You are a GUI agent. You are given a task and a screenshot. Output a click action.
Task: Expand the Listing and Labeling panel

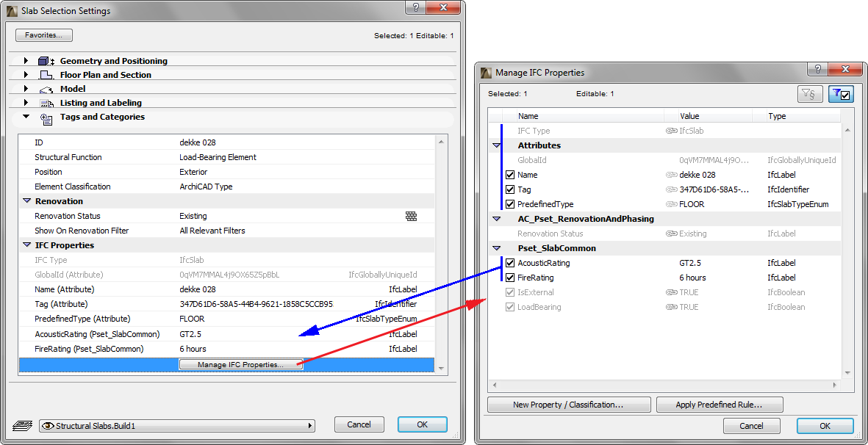pyautogui.click(x=26, y=102)
